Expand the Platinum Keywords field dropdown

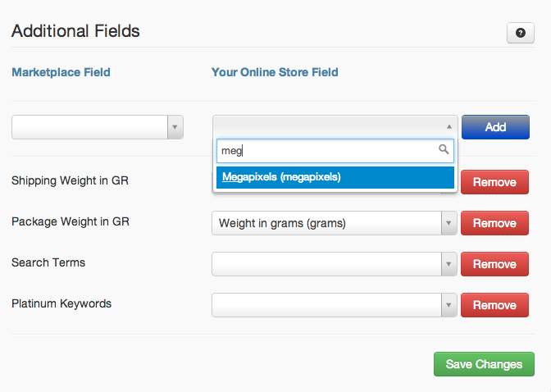click(x=449, y=305)
